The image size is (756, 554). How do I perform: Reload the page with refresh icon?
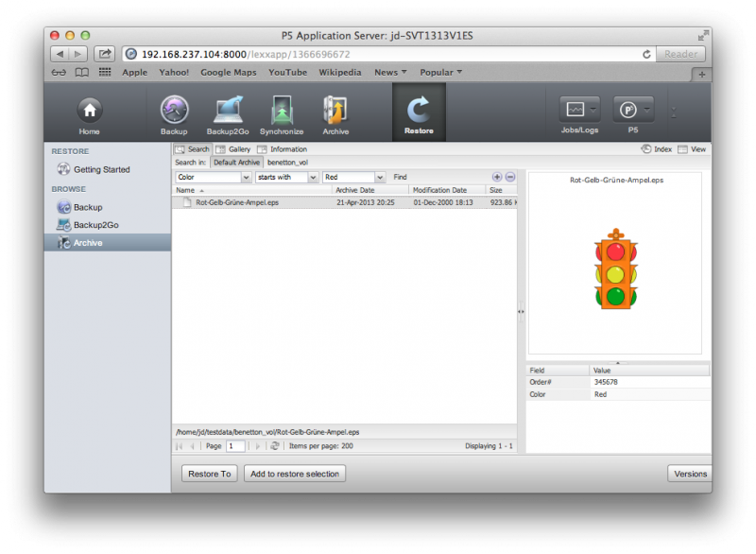point(646,54)
